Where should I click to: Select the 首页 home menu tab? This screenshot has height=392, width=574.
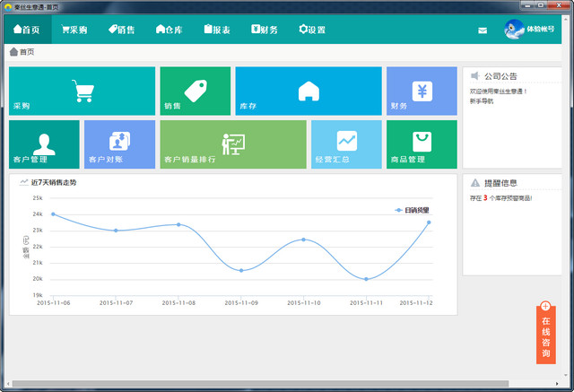(27, 30)
